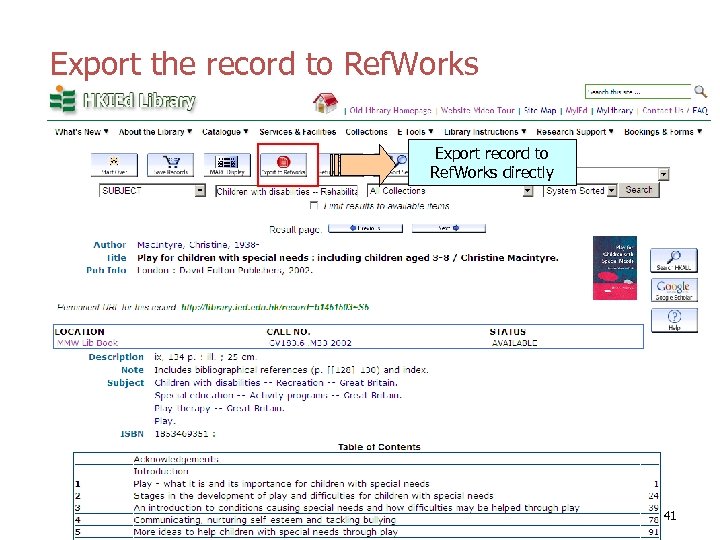Click the call number GV183.6 text

pos(310,343)
